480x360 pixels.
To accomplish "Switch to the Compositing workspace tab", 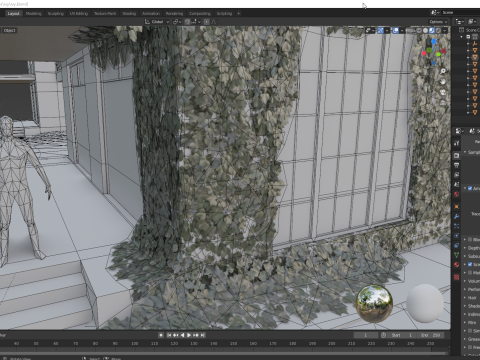I will [x=200, y=13].
